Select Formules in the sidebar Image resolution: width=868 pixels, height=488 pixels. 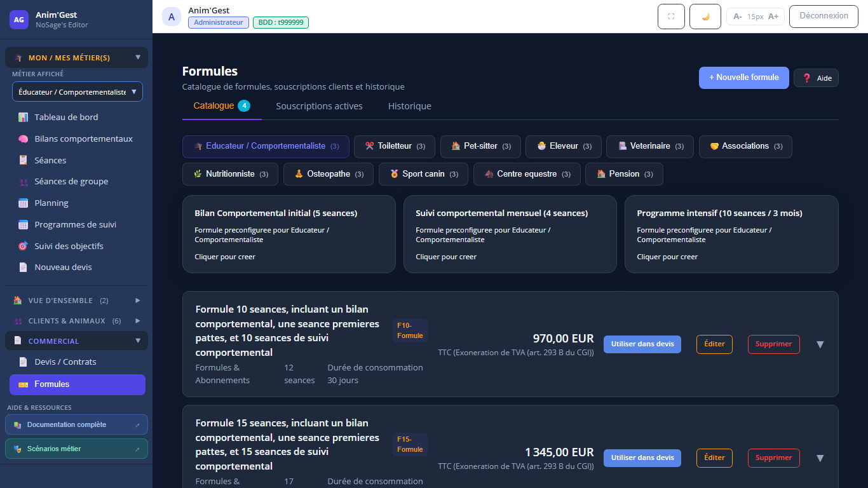pos(78,384)
